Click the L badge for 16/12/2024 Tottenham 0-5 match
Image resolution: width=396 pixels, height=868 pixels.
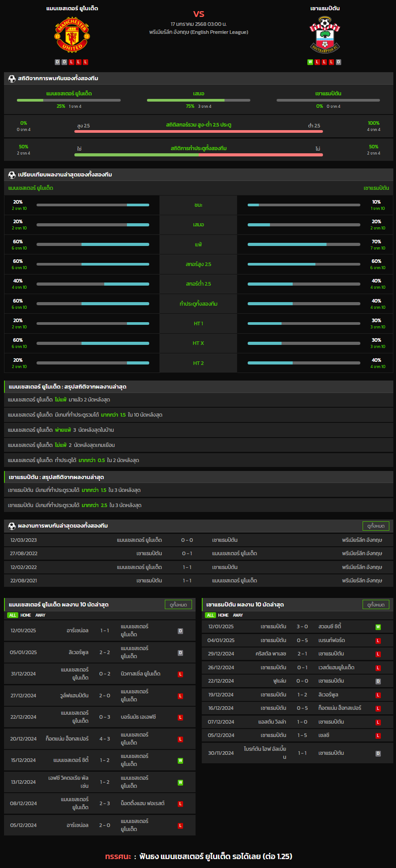coord(378,708)
